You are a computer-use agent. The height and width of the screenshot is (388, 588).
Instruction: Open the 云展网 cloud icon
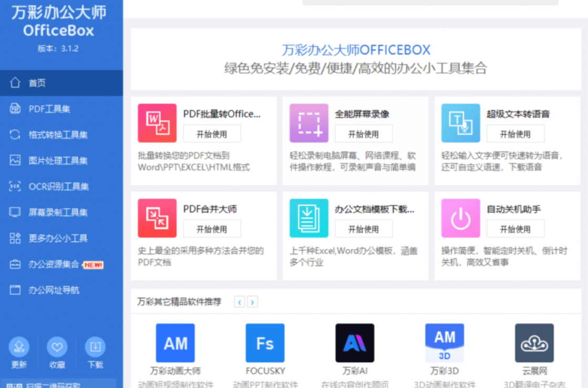click(x=534, y=343)
